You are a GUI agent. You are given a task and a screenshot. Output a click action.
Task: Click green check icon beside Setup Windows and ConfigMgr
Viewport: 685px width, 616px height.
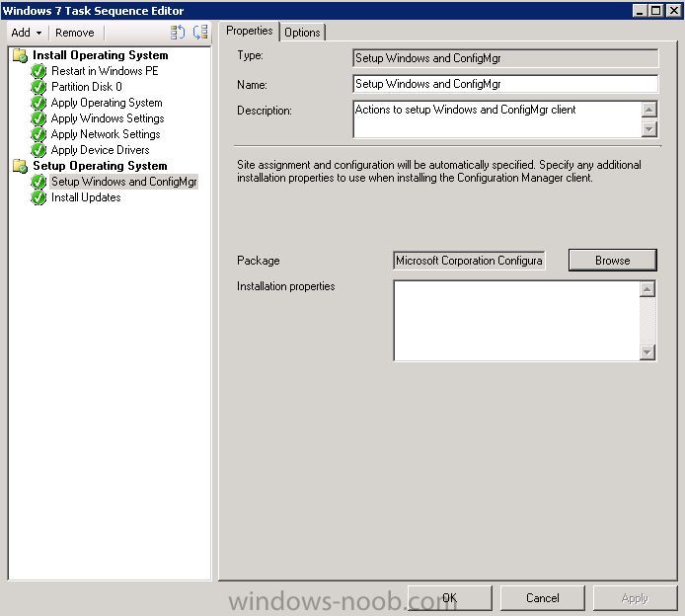coord(38,182)
